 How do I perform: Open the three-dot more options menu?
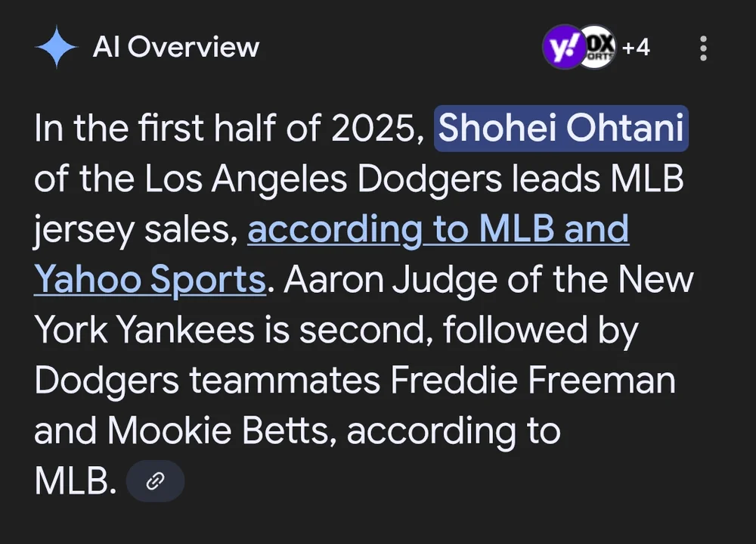pos(703,48)
